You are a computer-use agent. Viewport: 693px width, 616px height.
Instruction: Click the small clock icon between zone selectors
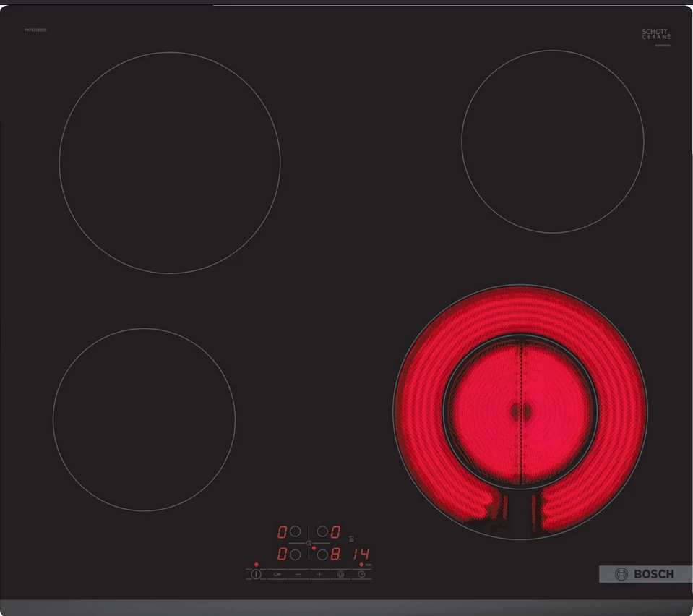309,543
